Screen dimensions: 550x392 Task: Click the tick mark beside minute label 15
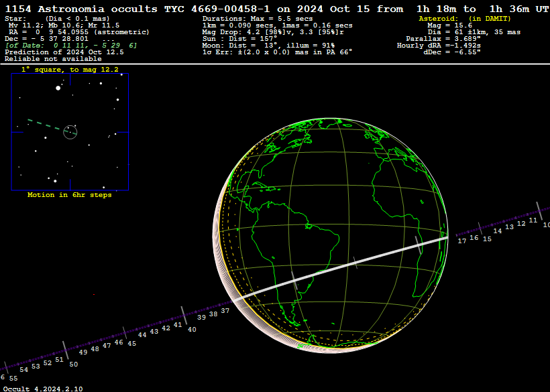[480, 228]
